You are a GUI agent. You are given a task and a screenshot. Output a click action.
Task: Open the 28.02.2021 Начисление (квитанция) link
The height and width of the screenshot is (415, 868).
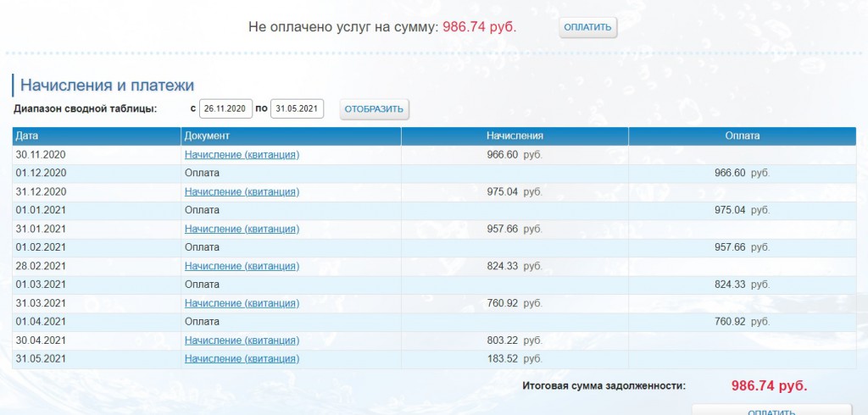(x=242, y=266)
